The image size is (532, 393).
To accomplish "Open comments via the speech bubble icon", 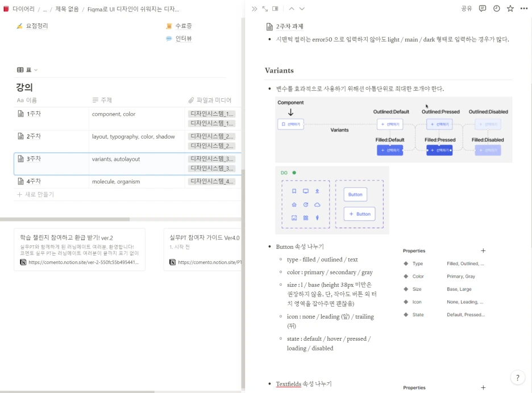I will coord(483,9).
